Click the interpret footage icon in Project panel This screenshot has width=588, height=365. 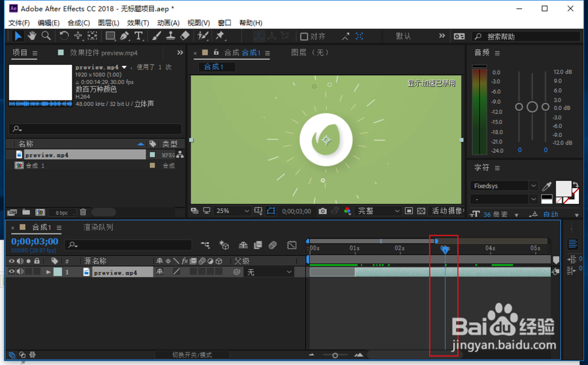tap(12, 212)
